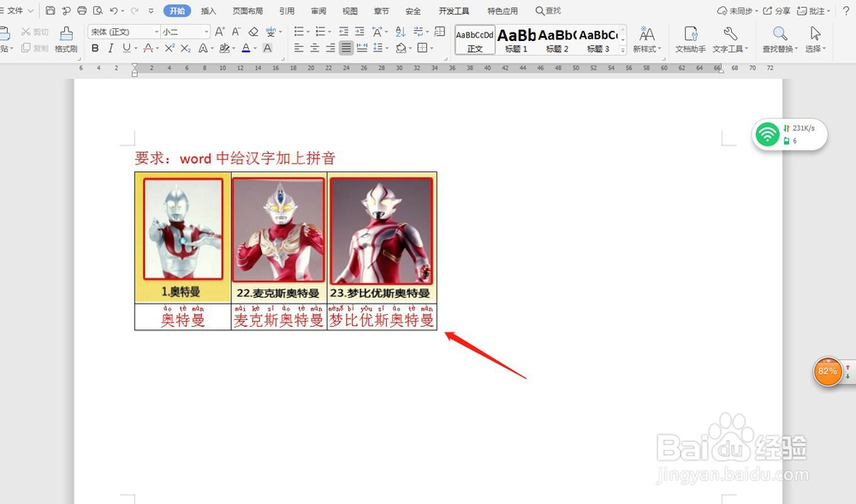Decrease font size with A- icon
This screenshot has height=504, width=856.
[x=236, y=32]
